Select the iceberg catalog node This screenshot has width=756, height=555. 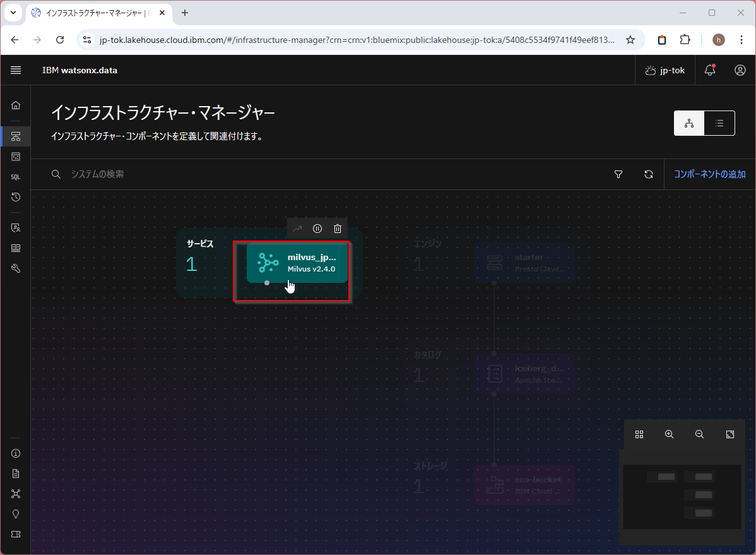pos(524,374)
